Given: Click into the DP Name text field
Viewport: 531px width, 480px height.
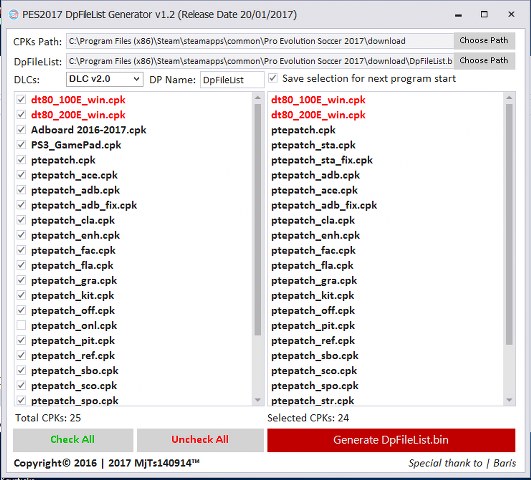Looking at the screenshot, I should pyautogui.click(x=232, y=80).
